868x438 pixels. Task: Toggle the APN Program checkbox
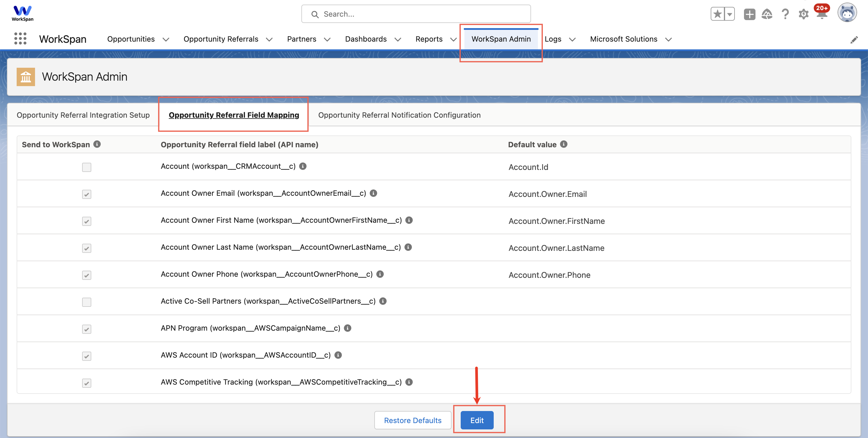[x=87, y=329]
